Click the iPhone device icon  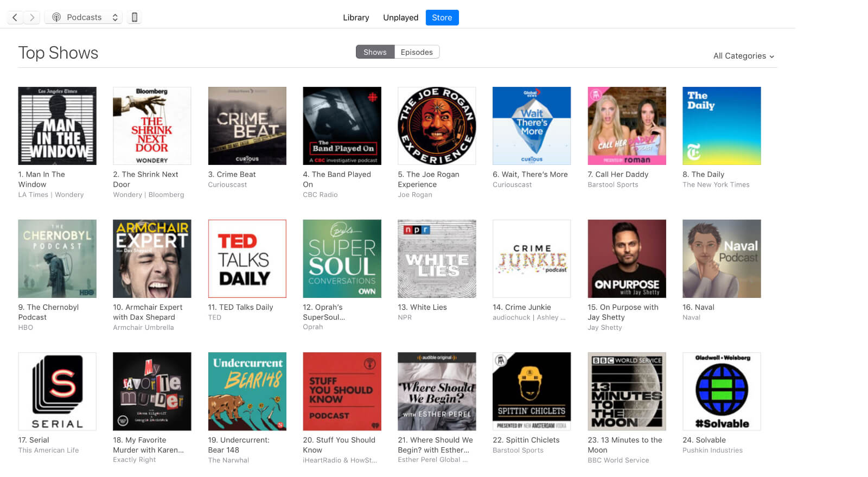click(x=135, y=17)
